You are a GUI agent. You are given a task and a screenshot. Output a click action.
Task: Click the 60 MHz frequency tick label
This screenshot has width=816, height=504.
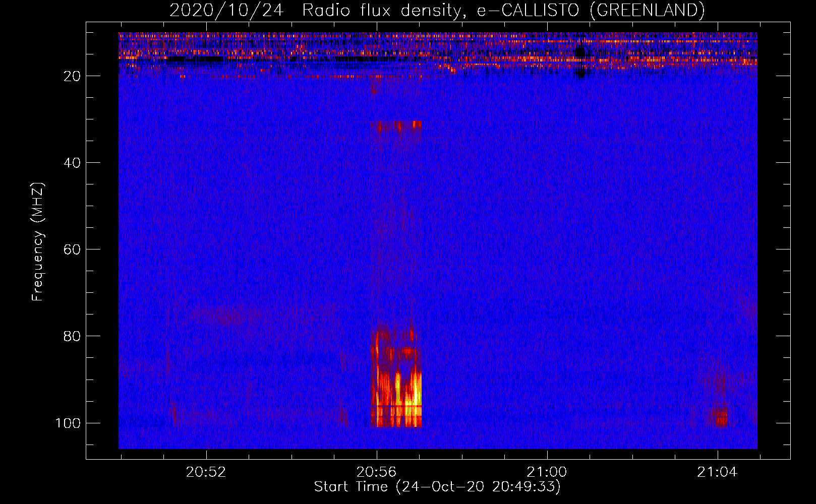[x=72, y=249]
